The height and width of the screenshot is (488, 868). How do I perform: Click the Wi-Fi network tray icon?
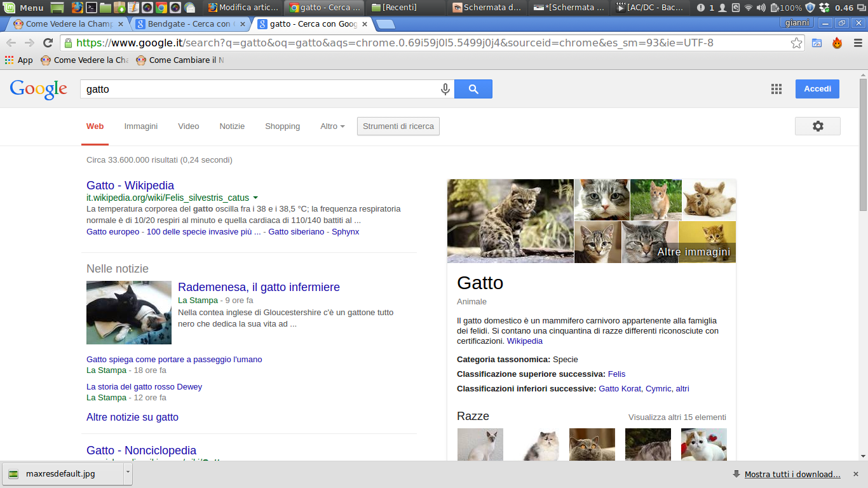point(749,8)
